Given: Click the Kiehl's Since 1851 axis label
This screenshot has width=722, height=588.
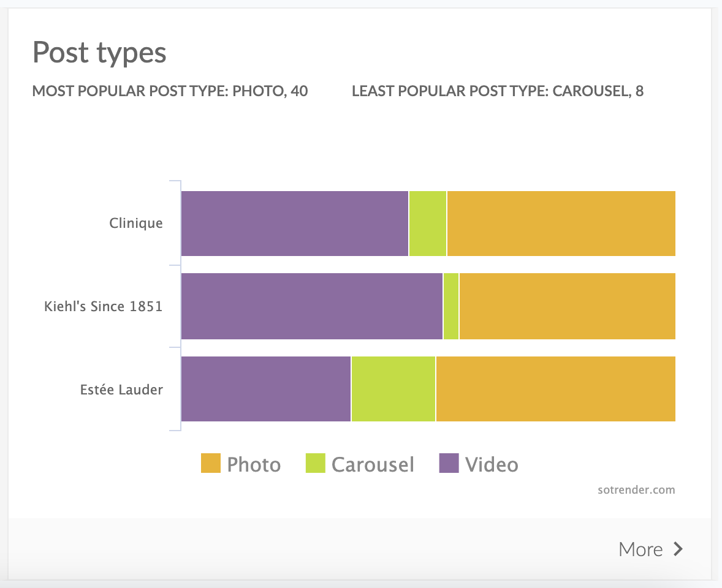Looking at the screenshot, I should click(104, 306).
